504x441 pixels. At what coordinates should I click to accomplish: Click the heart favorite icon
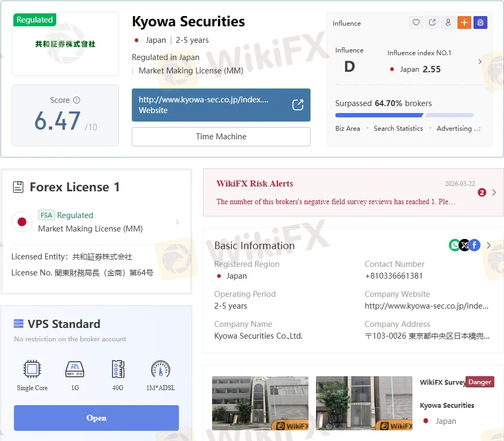(416, 23)
